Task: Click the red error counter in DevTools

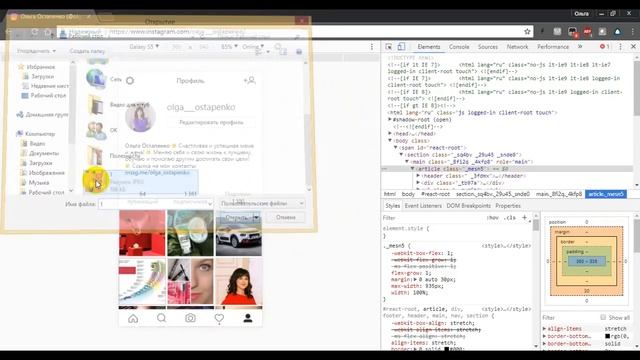Action: coord(604,47)
